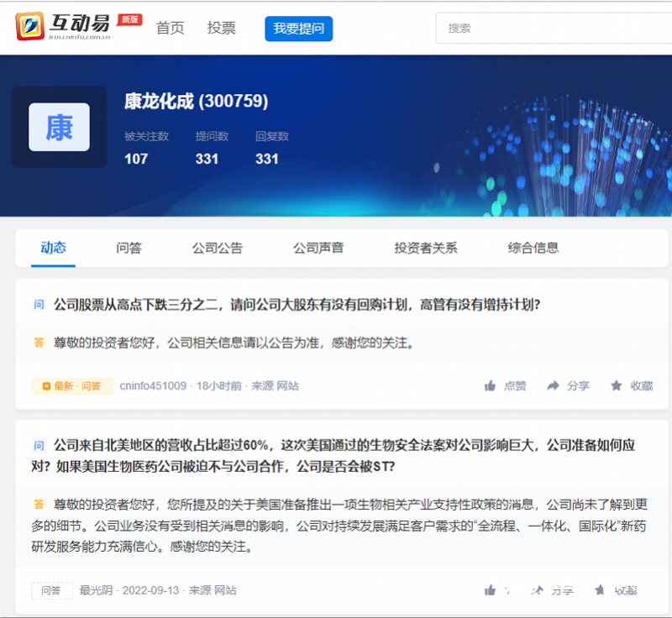
Task: Open the 首页 menu item
Action: tap(170, 29)
